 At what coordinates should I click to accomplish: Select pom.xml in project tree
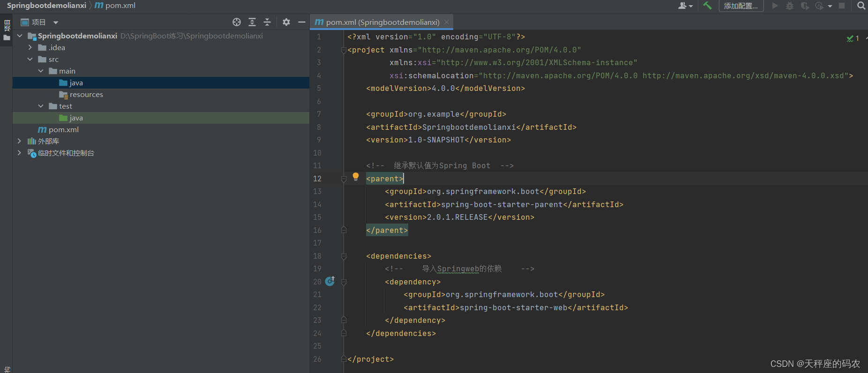(64, 130)
